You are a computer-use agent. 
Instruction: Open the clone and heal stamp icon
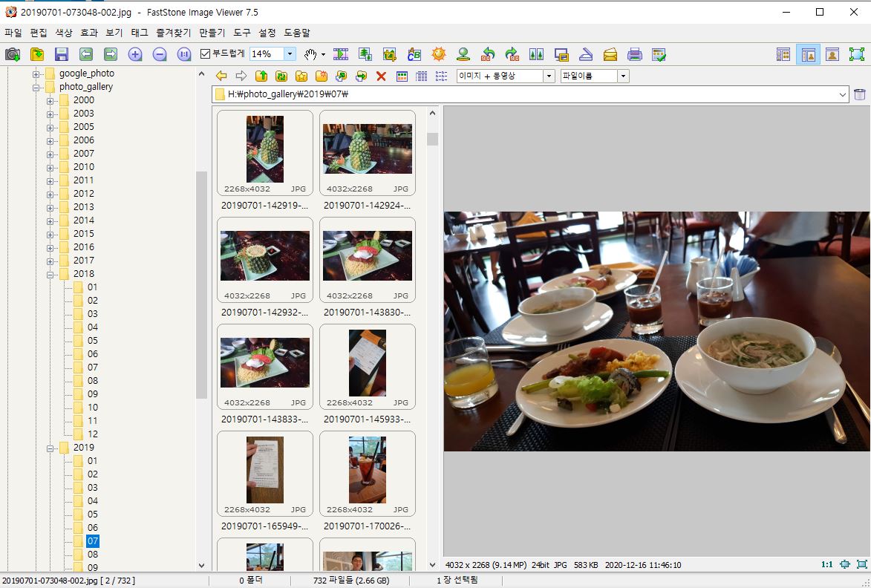463,54
